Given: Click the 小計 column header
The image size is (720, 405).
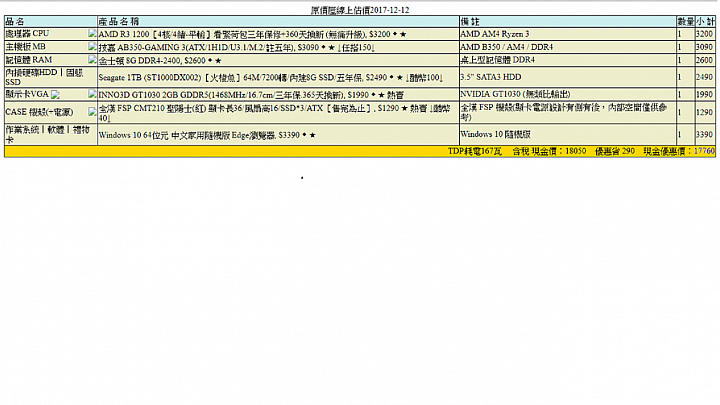Looking at the screenshot, I should point(705,21).
